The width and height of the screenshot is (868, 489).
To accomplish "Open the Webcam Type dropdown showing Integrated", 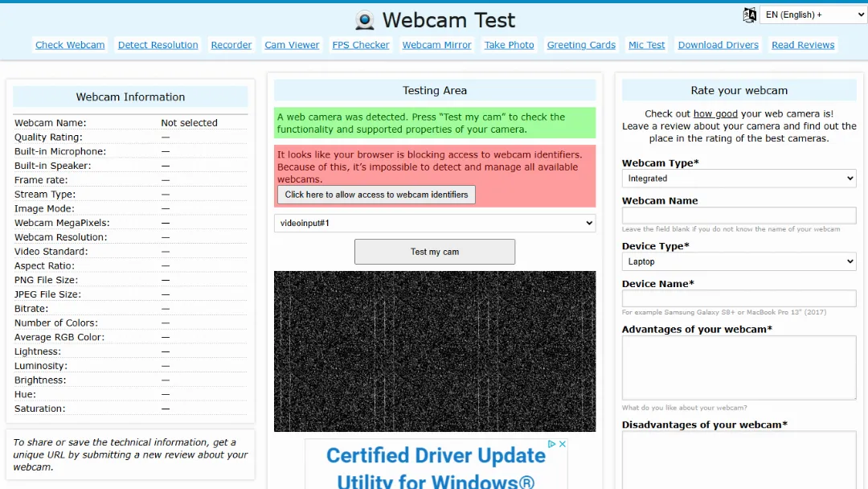I will pos(738,178).
